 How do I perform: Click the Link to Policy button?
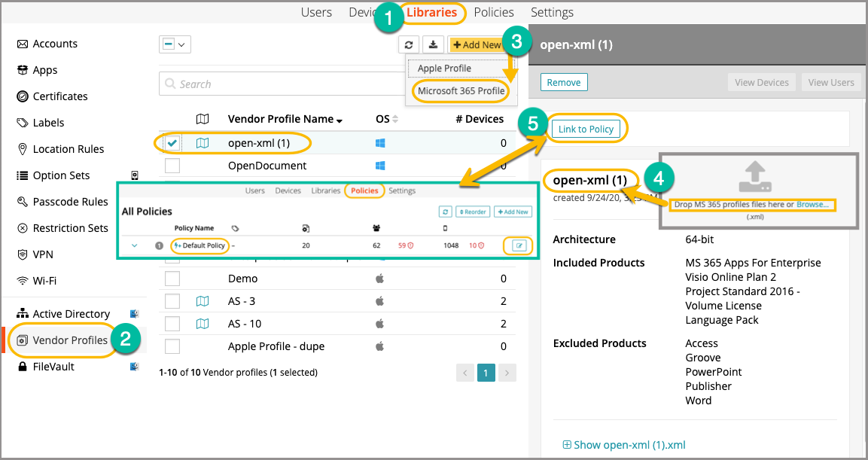pos(586,129)
